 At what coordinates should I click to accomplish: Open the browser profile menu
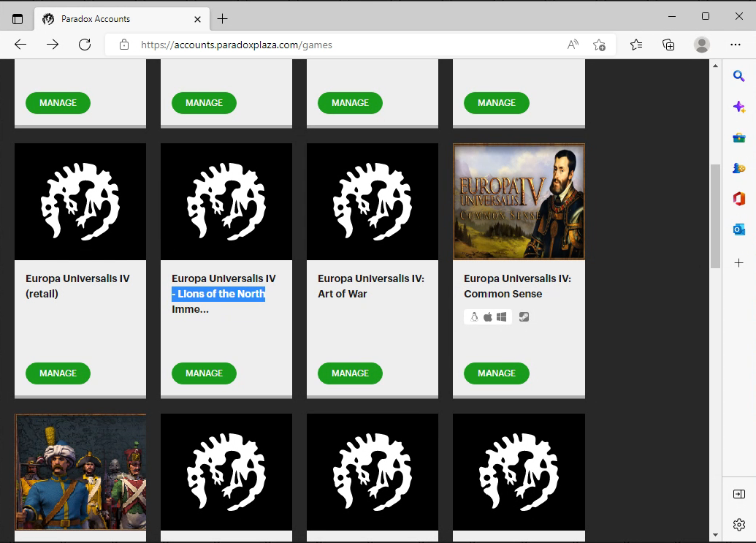701,45
